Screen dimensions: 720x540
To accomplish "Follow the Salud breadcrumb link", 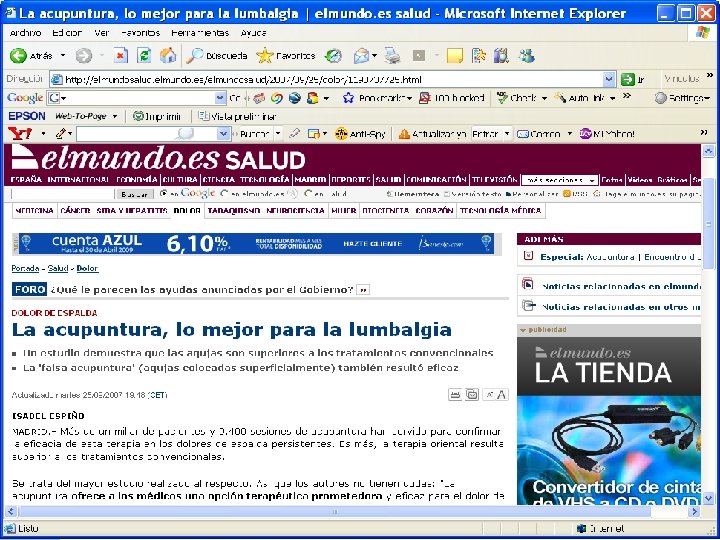I will click(x=58, y=268).
